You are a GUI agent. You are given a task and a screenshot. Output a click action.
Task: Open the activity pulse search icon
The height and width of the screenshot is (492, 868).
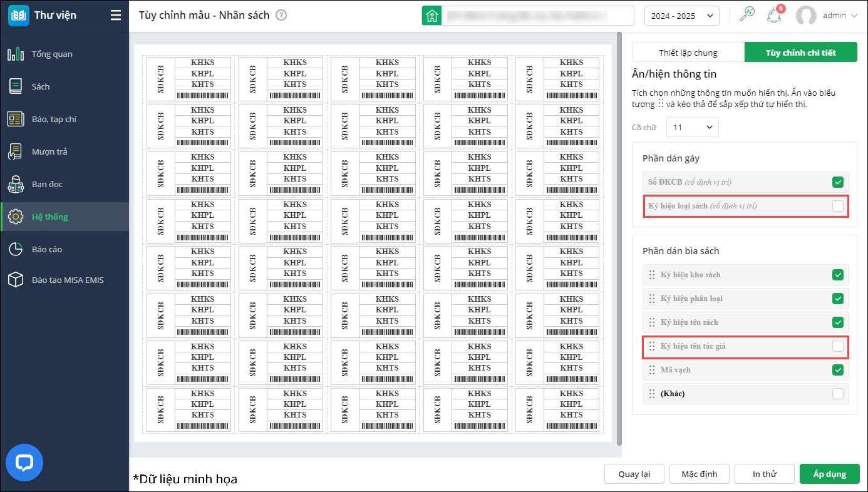[747, 15]
